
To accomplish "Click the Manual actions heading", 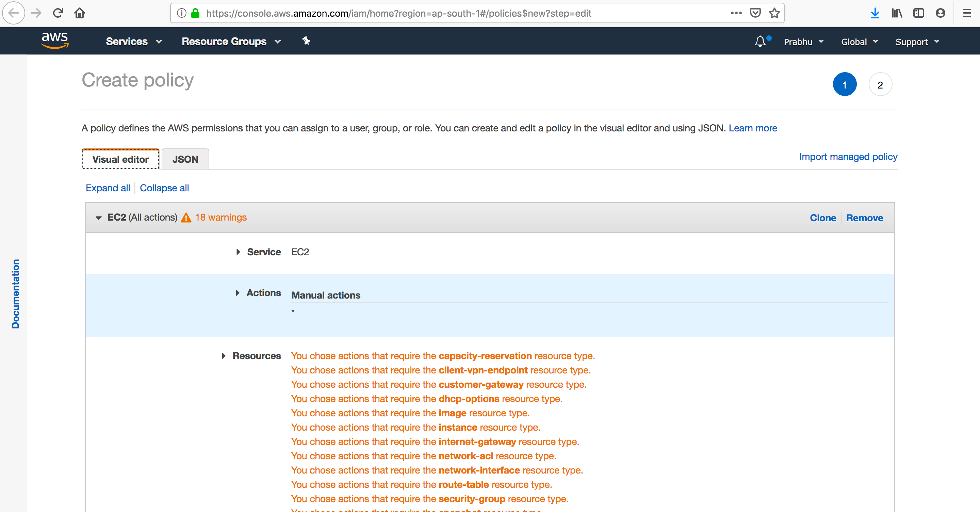I will [x=326, y=295].
